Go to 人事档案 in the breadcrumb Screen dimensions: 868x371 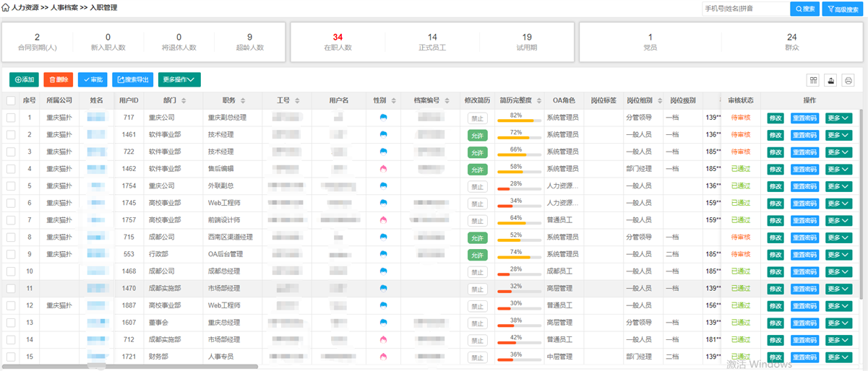[x=66, y=8]
